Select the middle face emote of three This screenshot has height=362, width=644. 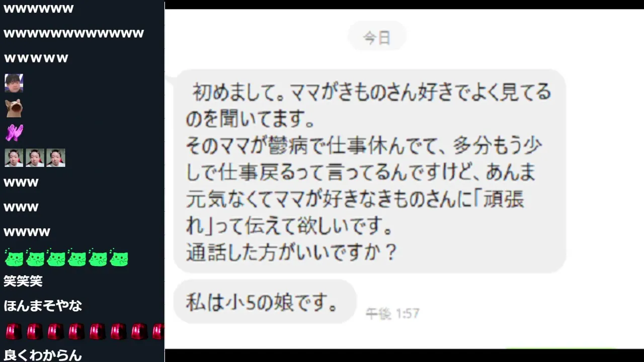[35, 157]
